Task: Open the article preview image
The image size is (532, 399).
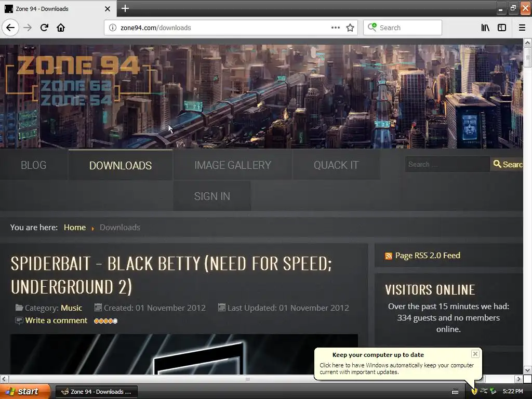Action: (184, 354)
